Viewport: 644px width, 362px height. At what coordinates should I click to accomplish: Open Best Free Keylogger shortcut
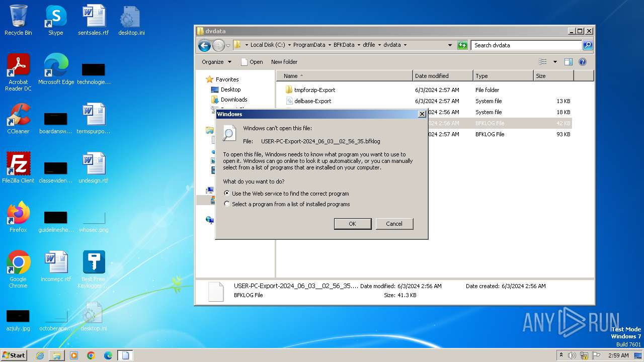click(94, 269)
